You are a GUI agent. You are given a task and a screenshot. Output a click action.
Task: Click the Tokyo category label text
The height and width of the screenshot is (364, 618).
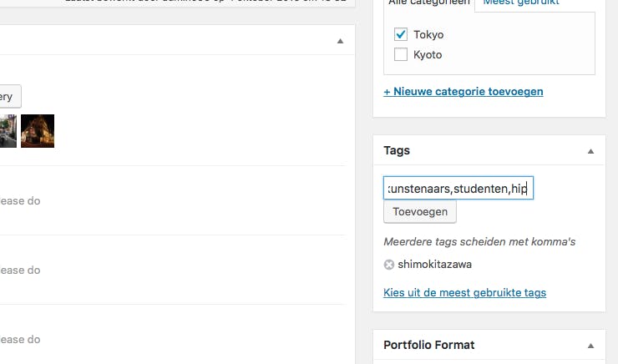(x=428, y=35)
